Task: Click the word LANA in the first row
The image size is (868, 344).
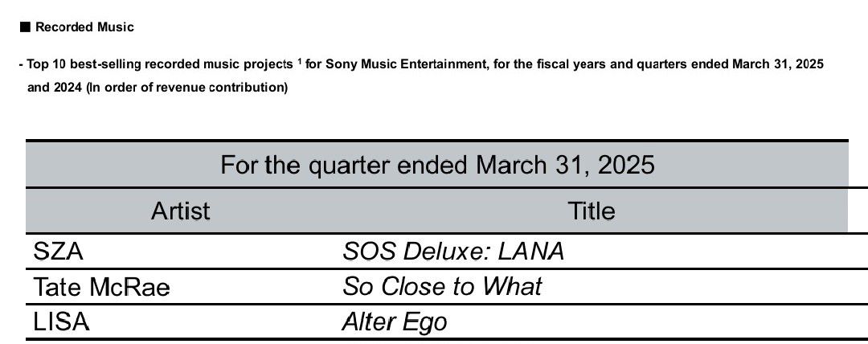Action: click(531, 252)
